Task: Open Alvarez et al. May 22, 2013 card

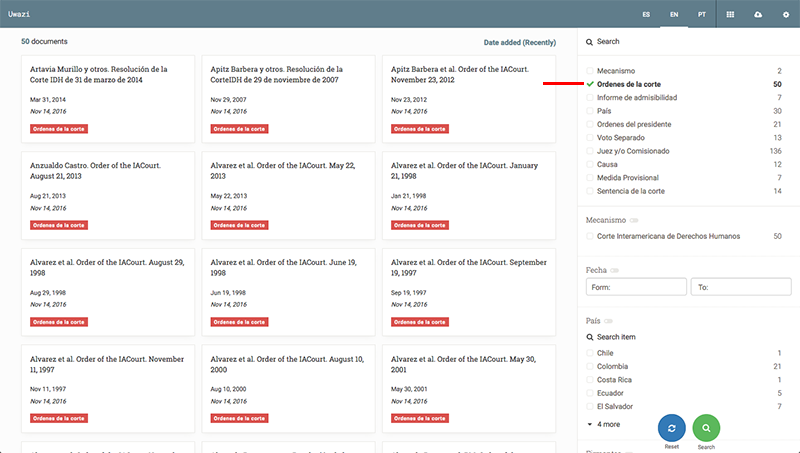Action: click(288, 195)
